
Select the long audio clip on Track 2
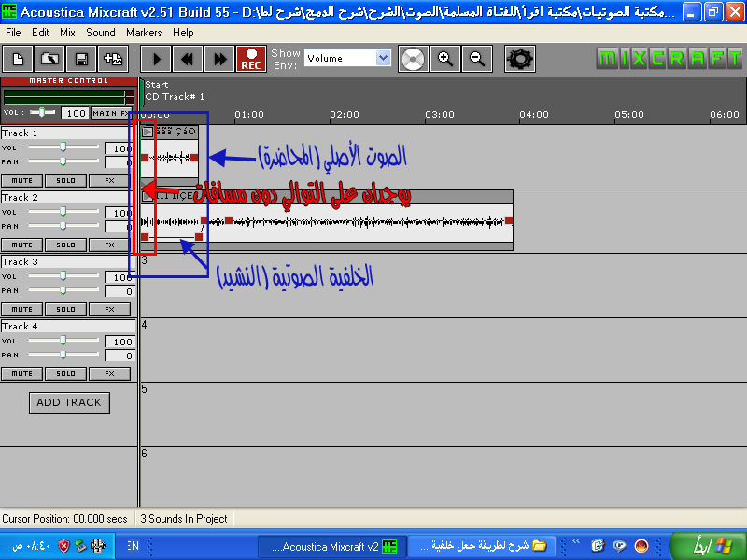[327, 220]
